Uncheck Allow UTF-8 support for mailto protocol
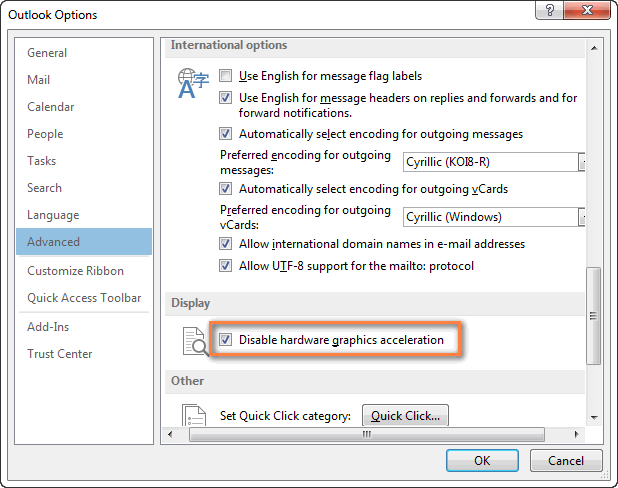The width and height of the screenshot is (618, 488). pyautogui.click(x=225, y=266)
